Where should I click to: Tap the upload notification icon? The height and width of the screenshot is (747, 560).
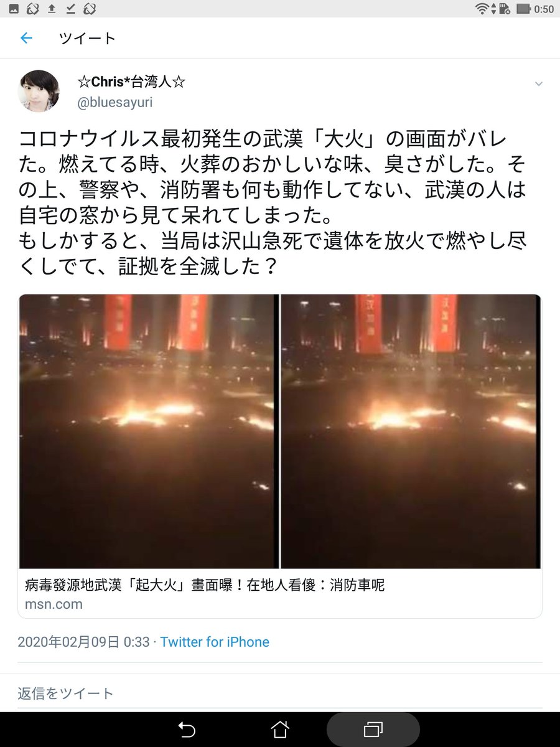[x=52, y=9]
